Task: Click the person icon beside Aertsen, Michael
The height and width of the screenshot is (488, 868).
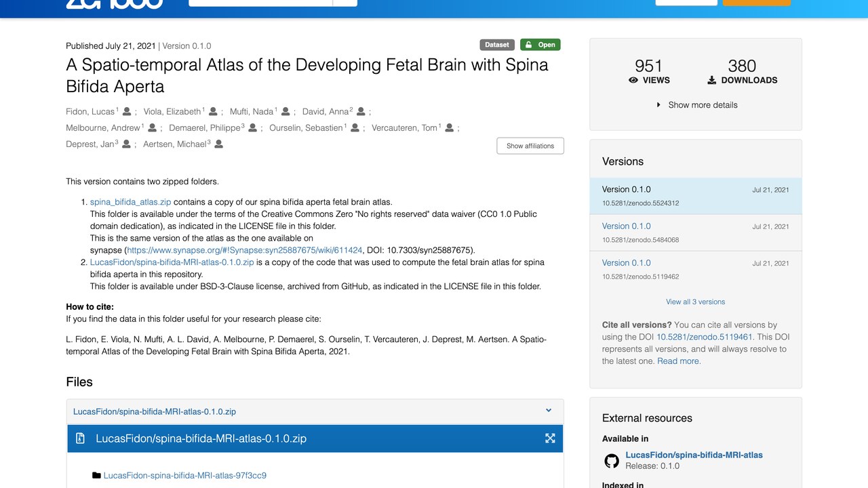Action: tap(218, 144)
